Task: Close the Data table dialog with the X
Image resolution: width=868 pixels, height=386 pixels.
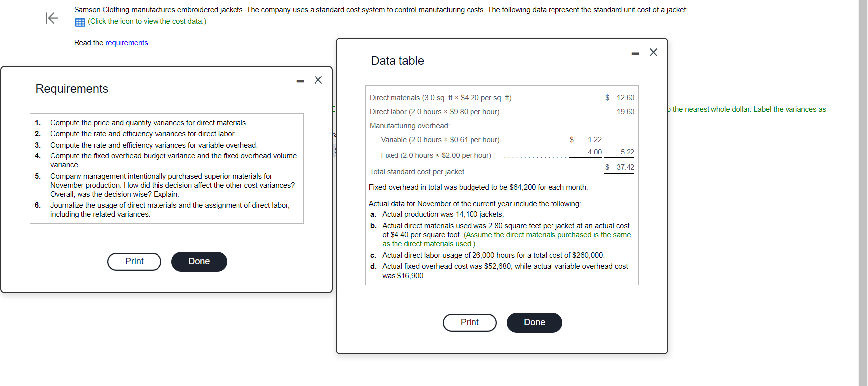Action: 654,52
